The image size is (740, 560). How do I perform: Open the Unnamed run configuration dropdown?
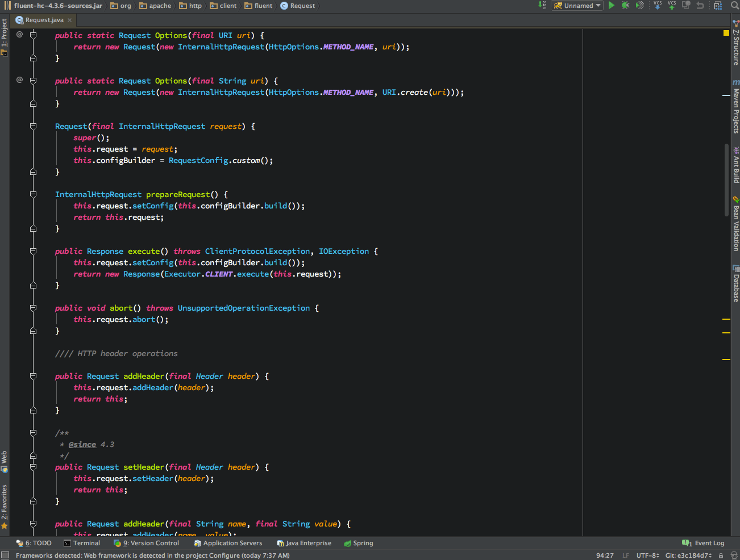(577, 5)
